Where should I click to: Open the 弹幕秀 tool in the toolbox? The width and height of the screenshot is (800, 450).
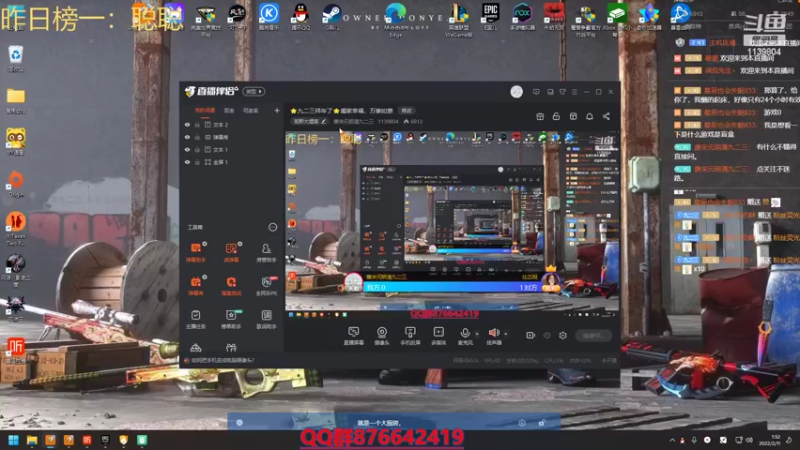(196, 285)
